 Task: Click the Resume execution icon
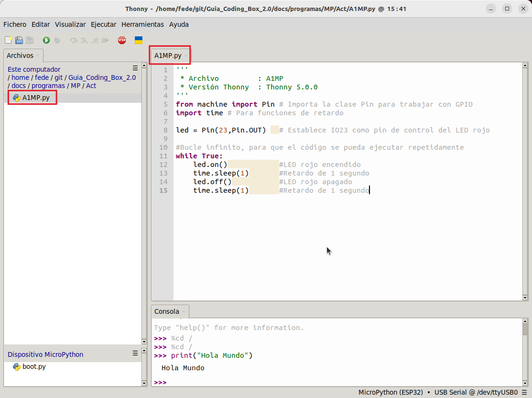tap(106, 40)
